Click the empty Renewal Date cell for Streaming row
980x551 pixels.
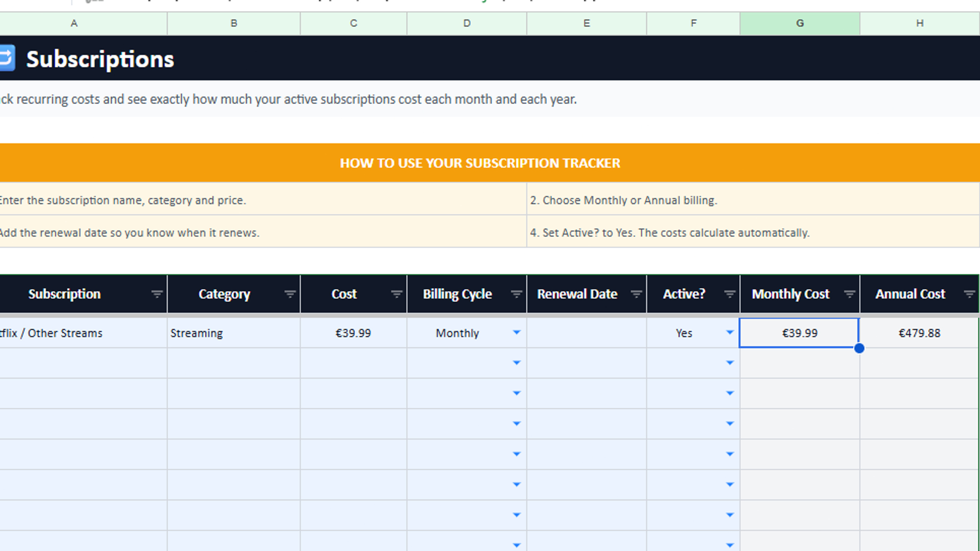click(587, 333)
